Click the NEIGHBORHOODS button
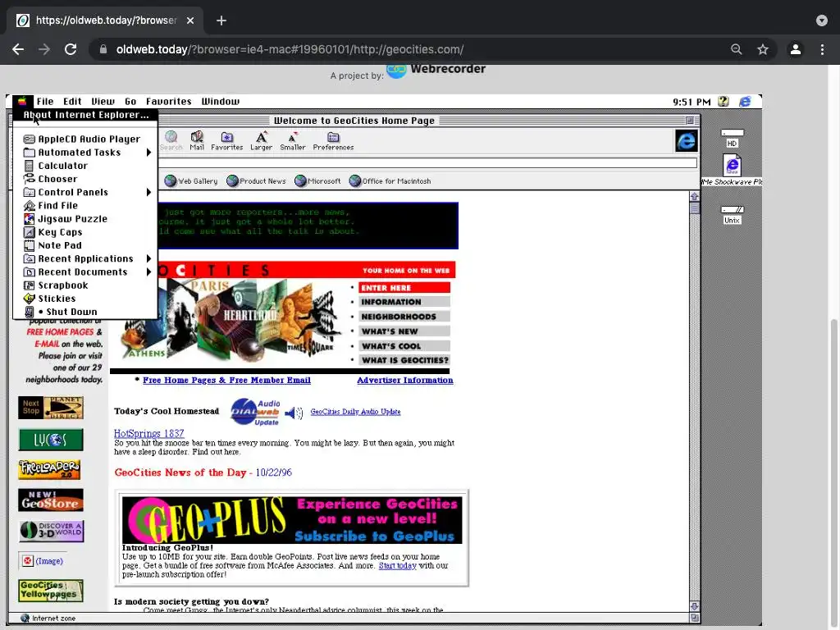Viewport: 840px width, 630px height. [x=404, y=317]
